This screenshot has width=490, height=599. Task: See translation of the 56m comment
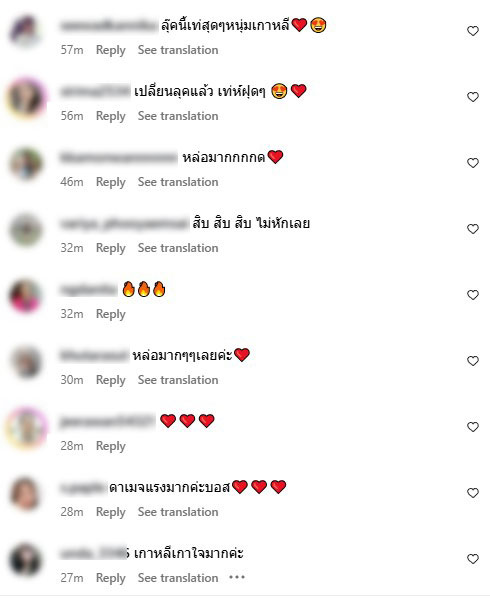[x=178, y=116]
